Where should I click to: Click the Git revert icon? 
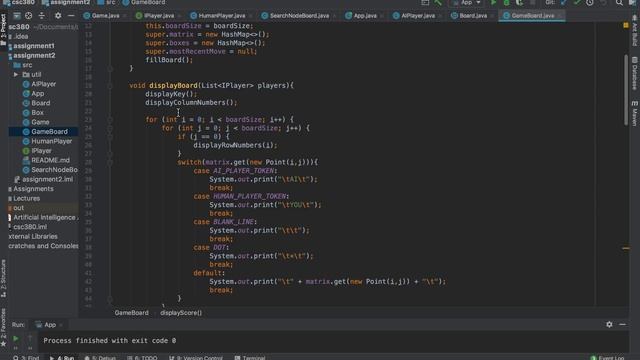pos(603,2)
